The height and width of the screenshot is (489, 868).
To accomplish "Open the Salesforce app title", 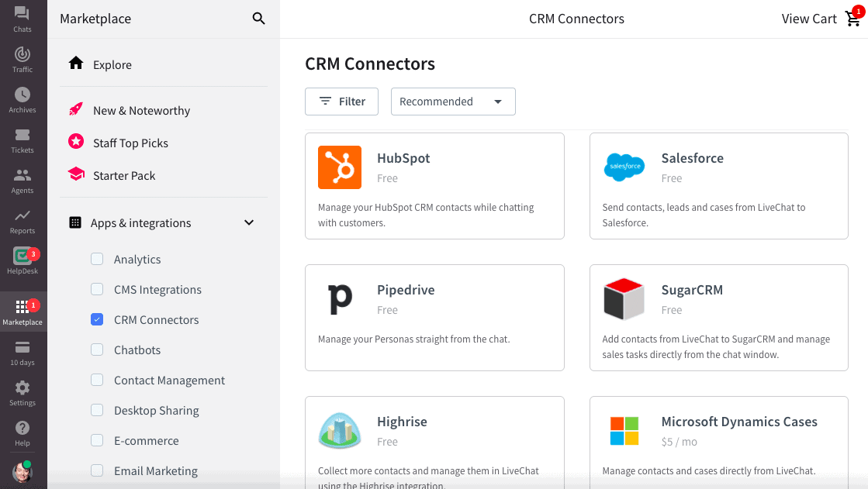I will coord(693,158).
